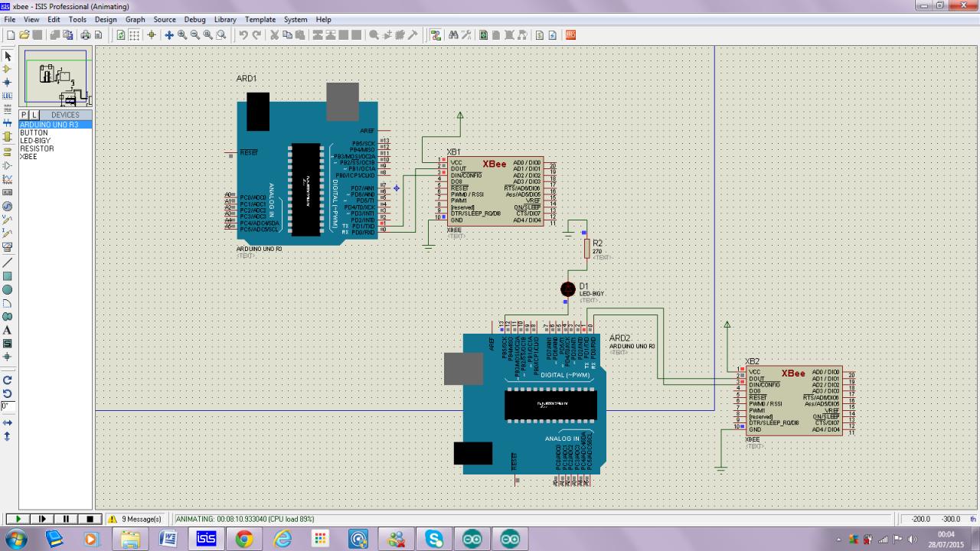Viewport: 980px width, 551px height.
Task: Open the 9 Message(s) simulation log
Action: click(136, 519)
